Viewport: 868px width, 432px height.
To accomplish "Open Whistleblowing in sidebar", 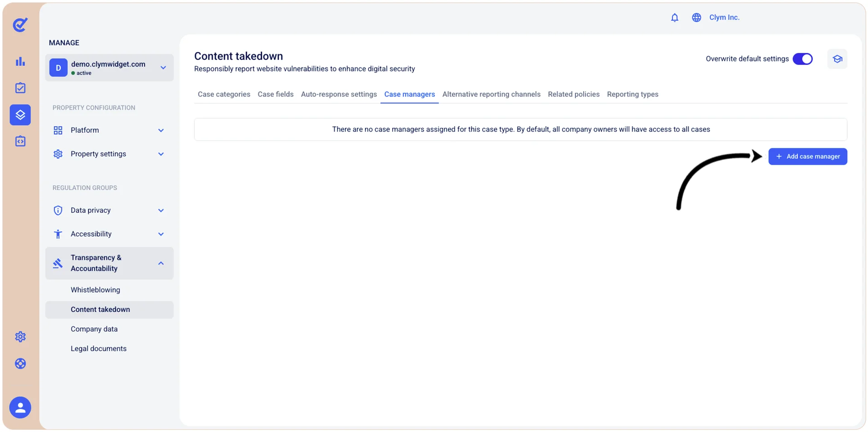I will coord(95,290).
